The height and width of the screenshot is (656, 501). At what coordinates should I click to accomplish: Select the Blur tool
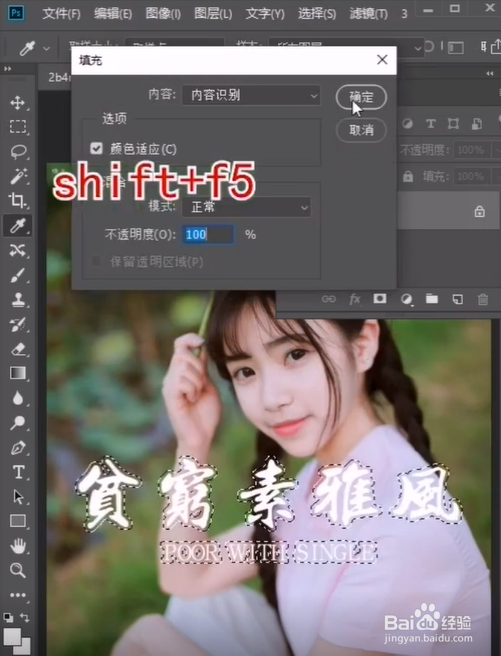[18, 398]
